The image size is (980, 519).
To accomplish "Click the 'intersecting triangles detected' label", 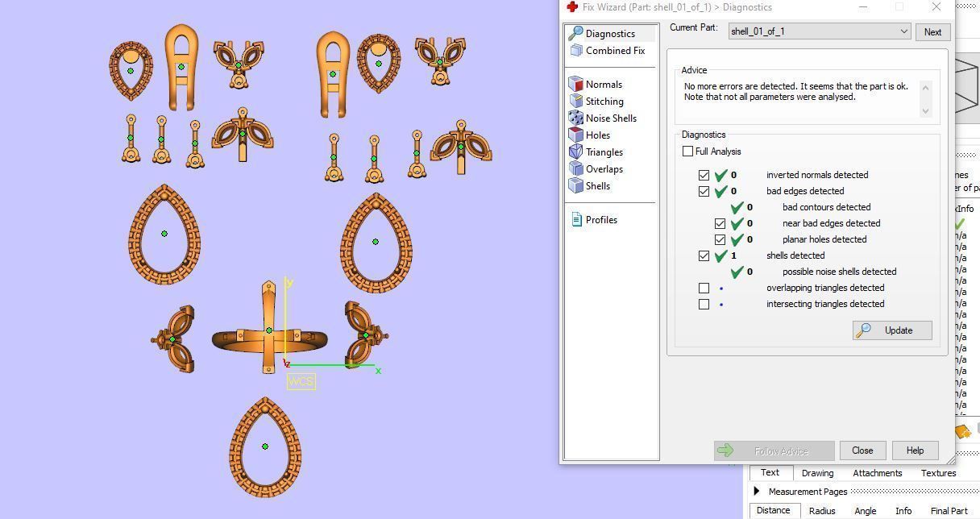I will (825, 304).
